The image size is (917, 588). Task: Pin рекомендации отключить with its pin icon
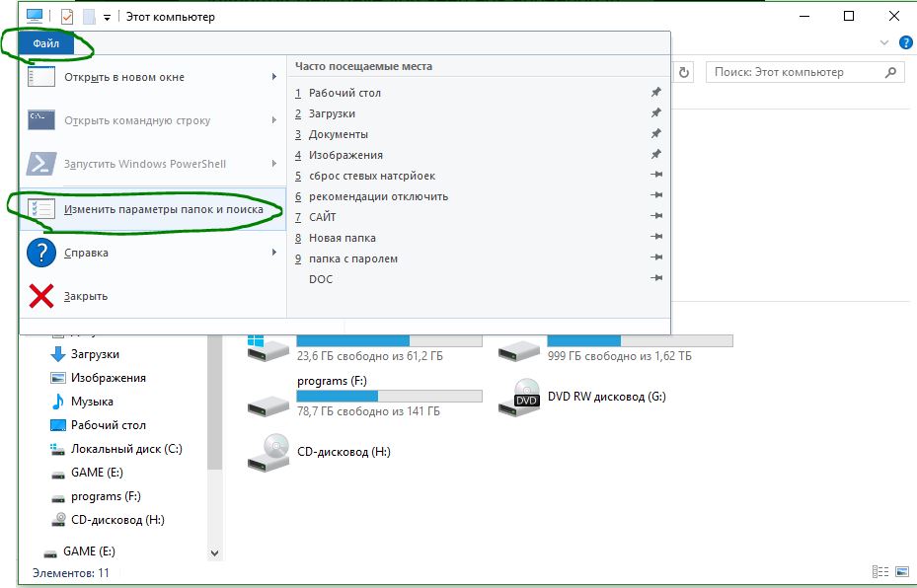click(x=656, y=195)
